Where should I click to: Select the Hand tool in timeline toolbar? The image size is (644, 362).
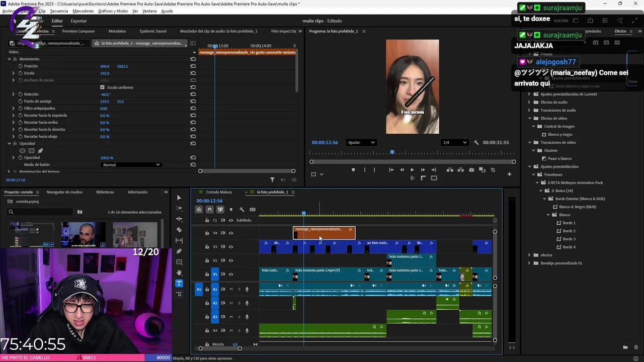pos(179,273)
